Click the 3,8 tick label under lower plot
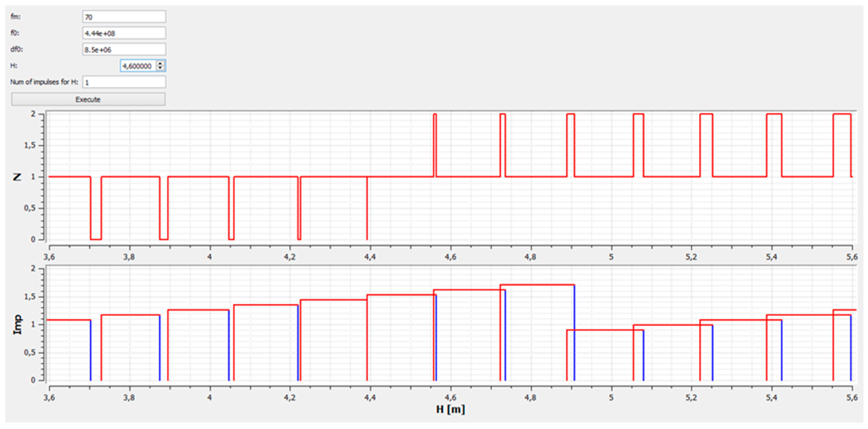868x429 pixels. coord(129,398)
